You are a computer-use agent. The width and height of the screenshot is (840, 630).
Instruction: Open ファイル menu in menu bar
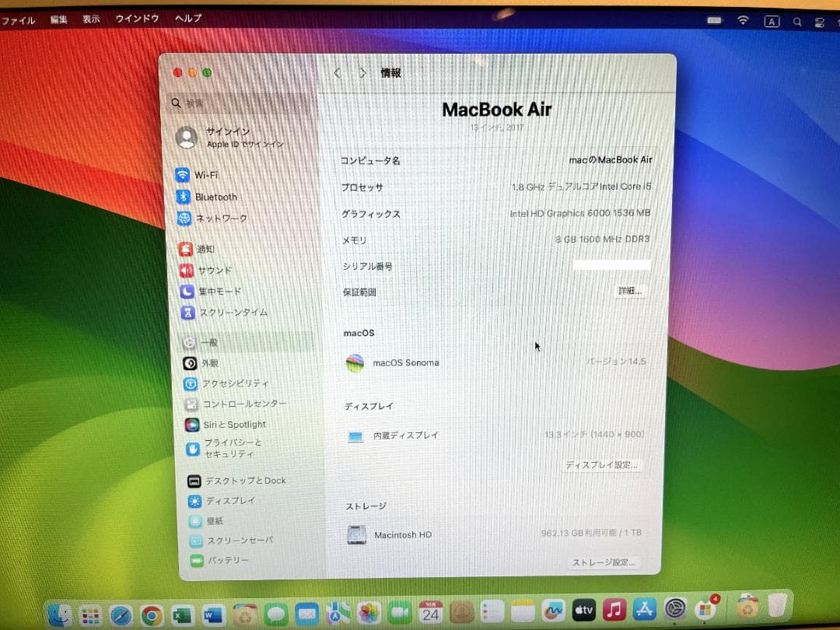tap(18, 21)
